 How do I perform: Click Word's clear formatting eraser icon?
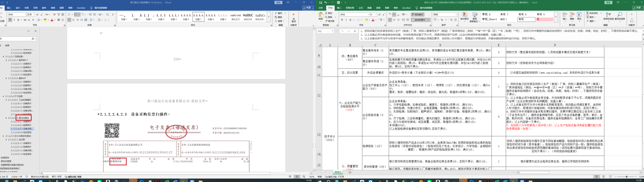tap(54, 14)
